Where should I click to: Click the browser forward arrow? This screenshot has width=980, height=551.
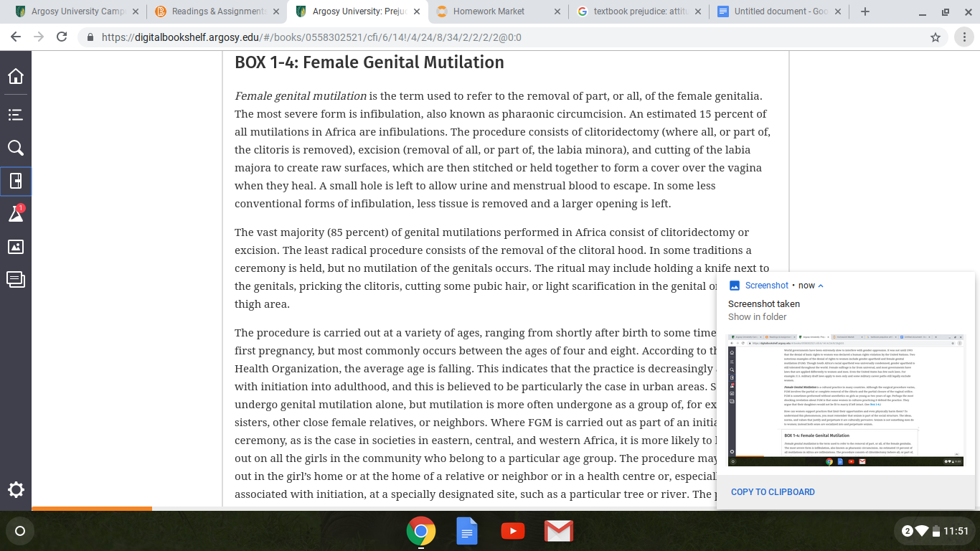[39, 37]
